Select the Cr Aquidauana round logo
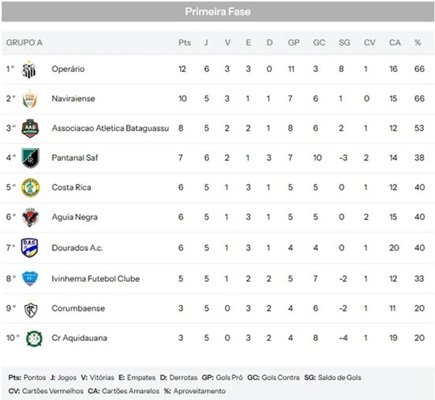 34,338
